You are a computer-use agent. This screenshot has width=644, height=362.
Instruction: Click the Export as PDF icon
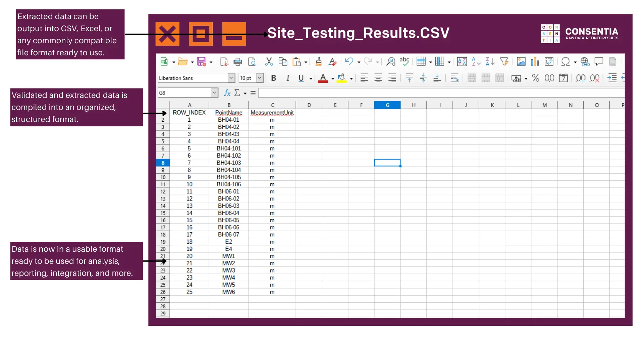pyautogui.click(x=224, y=62)
